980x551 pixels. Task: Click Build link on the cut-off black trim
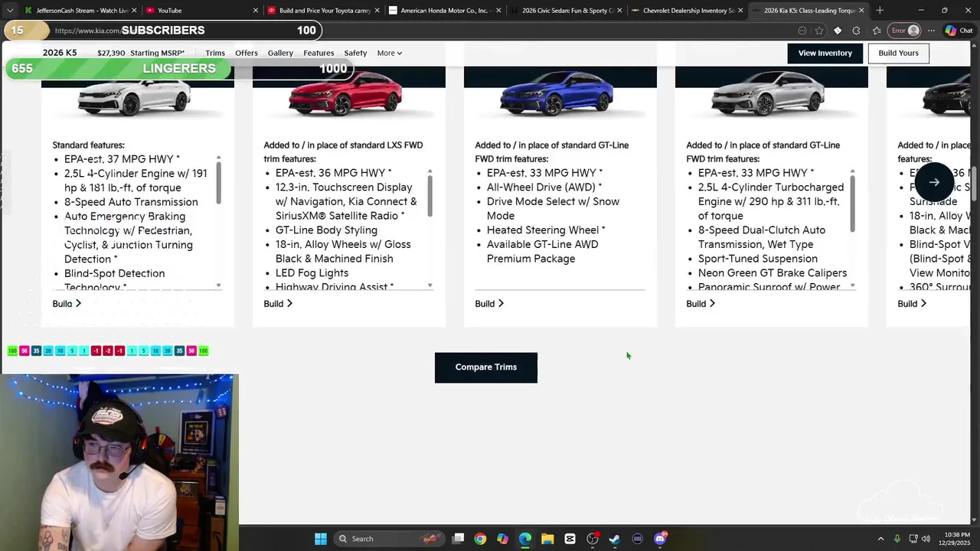[x=912, y=304]
